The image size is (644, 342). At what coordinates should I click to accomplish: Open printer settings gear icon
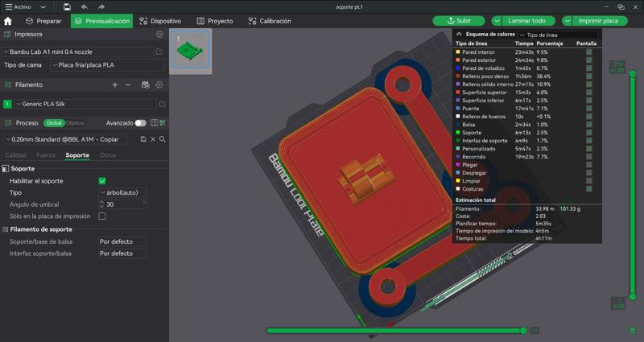(159, 35)
